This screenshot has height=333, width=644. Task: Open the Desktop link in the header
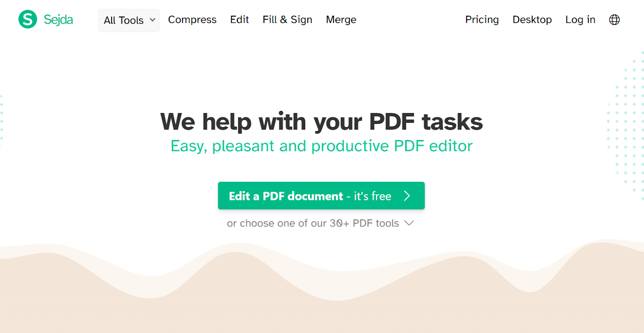[532, 20]
